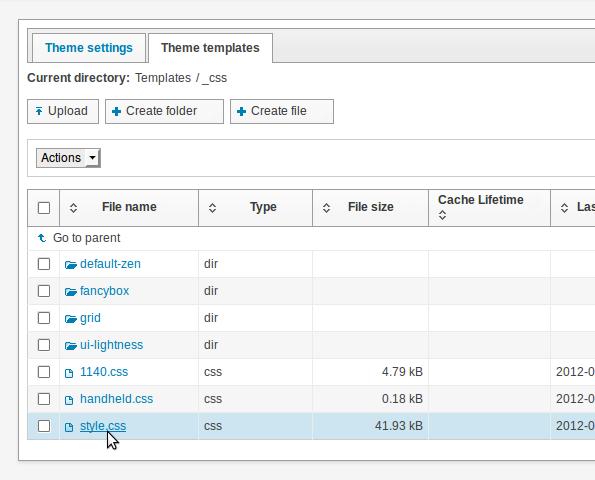Click the upload arrow icon in Upload button
The width and height of the screenshot is (595, 480).
coord(39,111)
